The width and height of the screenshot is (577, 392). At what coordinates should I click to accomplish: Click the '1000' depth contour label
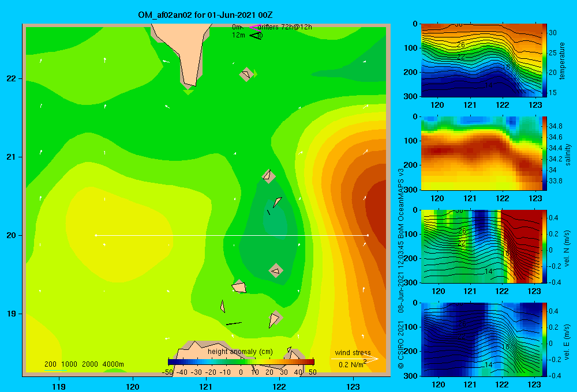[69, 364]
